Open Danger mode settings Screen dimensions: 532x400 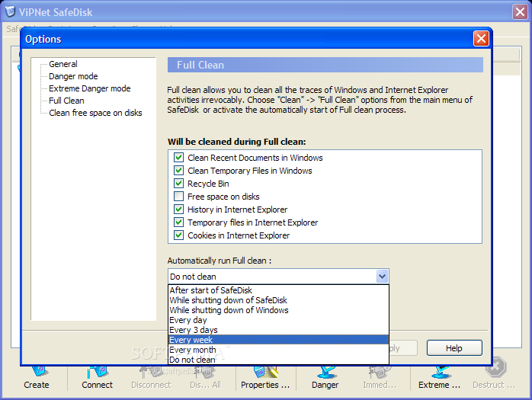point(73,76)
